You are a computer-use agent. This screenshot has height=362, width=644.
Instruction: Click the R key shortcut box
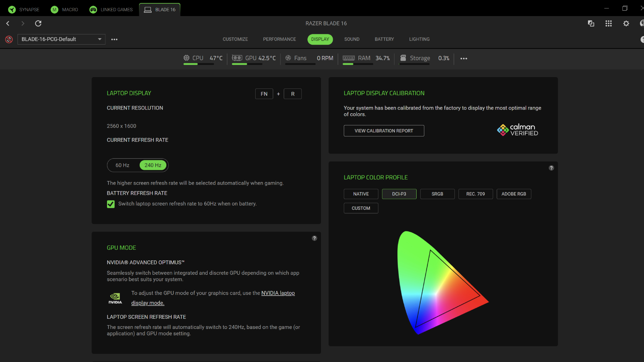(292, 94)
